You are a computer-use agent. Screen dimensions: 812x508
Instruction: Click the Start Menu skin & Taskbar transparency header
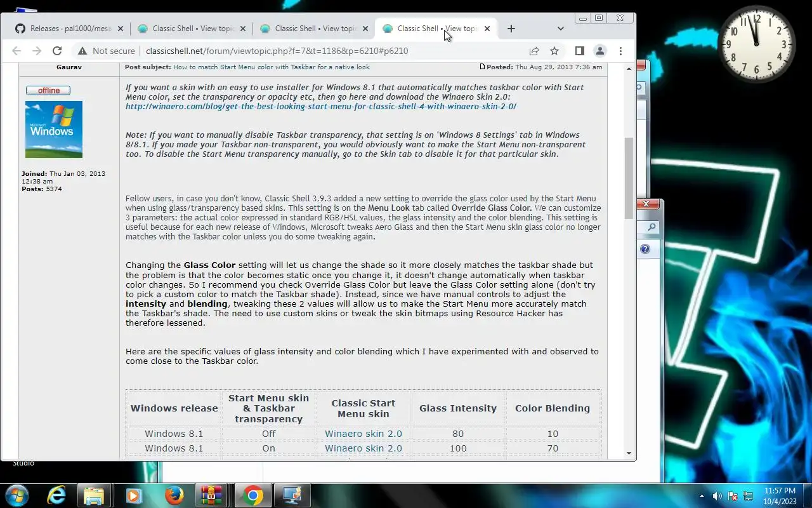point(269,408)
